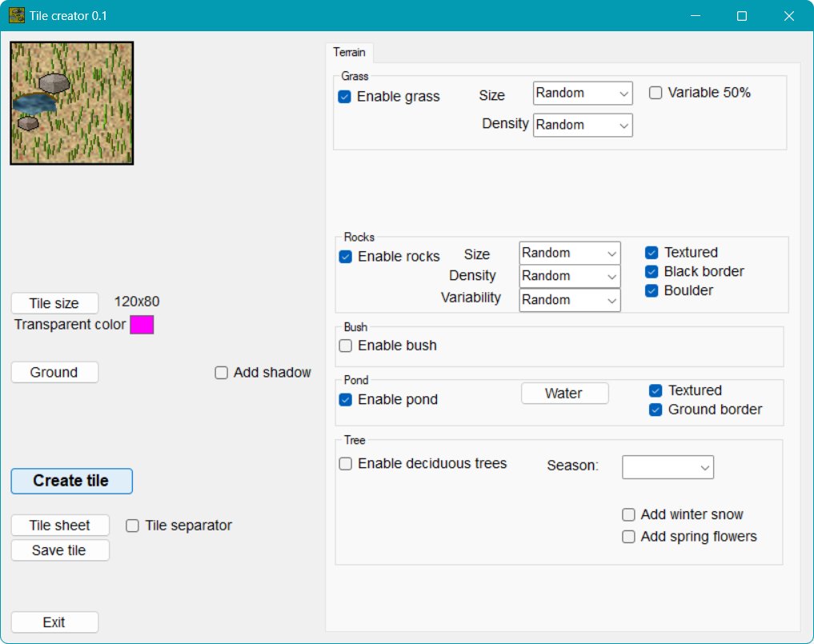Disable the Enable grass option
Image resolution: width=814 pixels, height=644 pixels.
[x=345, y=96]
